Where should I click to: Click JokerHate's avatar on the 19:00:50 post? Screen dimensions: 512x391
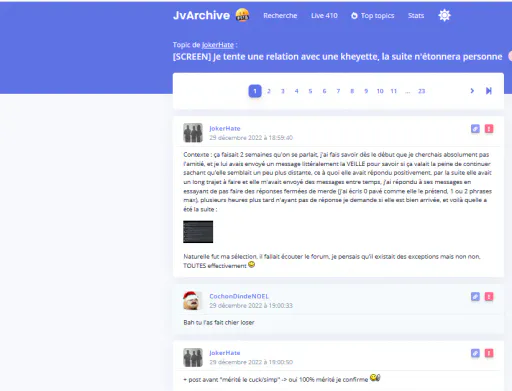click(x=193, y=357)
